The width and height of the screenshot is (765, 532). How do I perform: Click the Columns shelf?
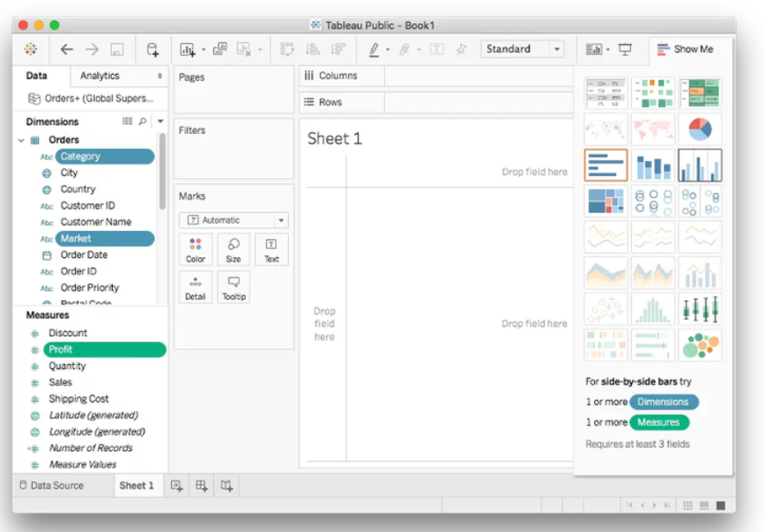pos(436,76)
